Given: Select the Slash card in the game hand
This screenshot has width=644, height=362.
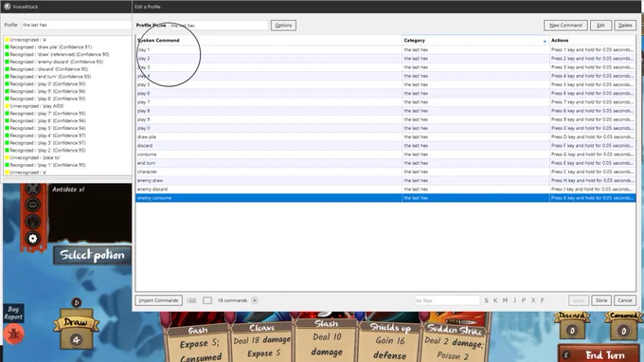Looking at the screenshot, I should click(x=327, y=337).
